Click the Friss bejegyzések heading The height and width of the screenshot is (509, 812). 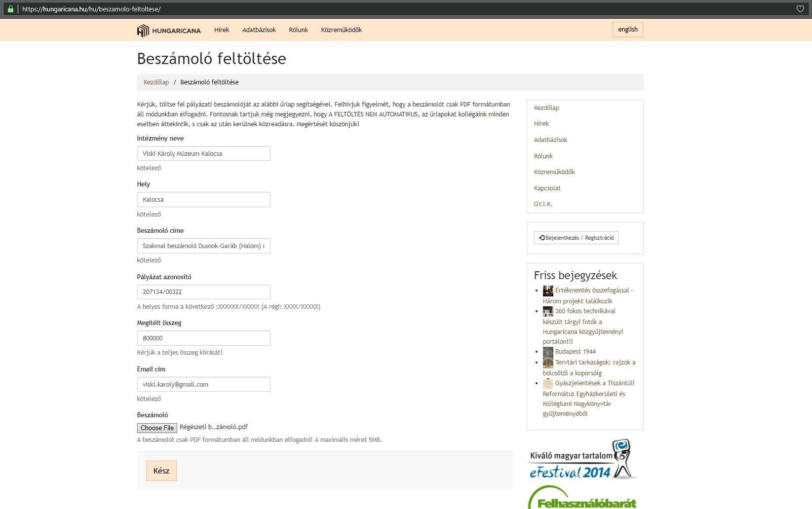click(576, 275)
